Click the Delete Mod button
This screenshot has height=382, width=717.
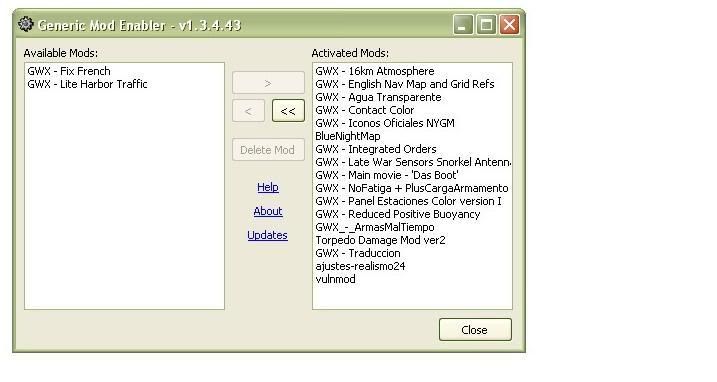click(x=268, y=150)
